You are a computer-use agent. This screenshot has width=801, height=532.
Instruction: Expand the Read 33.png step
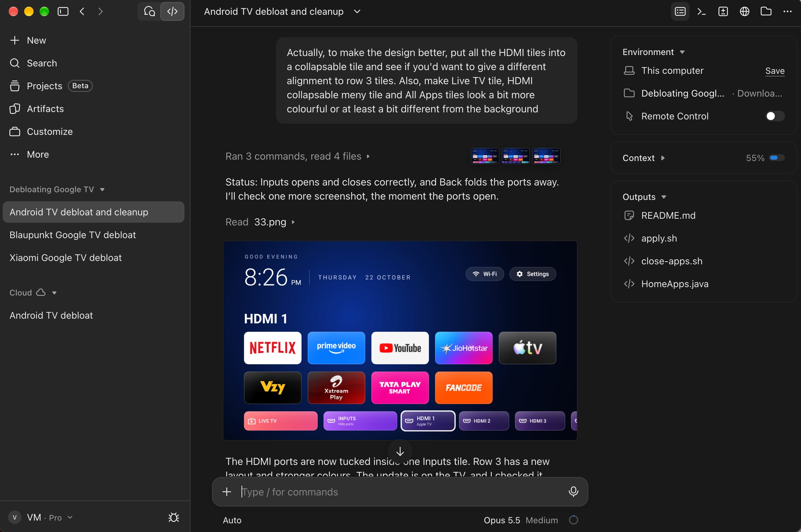pos(260,222)
